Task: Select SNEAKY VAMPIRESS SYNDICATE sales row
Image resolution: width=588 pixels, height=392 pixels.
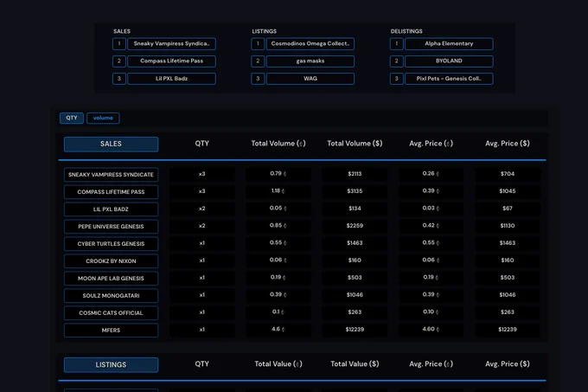Action: [x=111, y=175]
